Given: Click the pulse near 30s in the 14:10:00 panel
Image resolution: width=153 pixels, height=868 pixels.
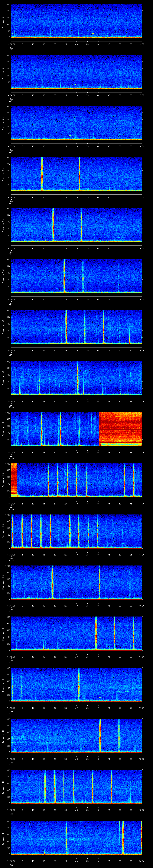Looking at the screenshot, I should [x=77, y=377].
